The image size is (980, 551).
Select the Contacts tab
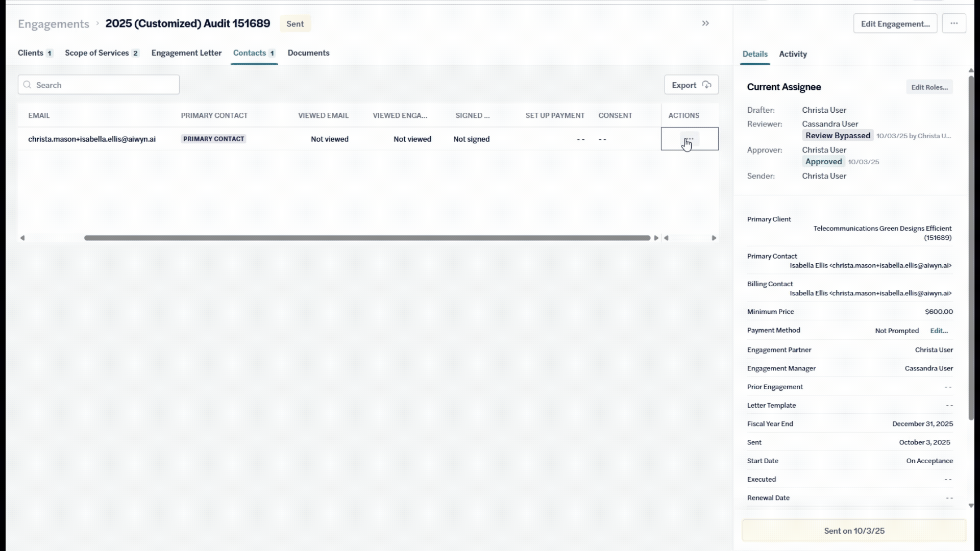[x=254, y=53]
